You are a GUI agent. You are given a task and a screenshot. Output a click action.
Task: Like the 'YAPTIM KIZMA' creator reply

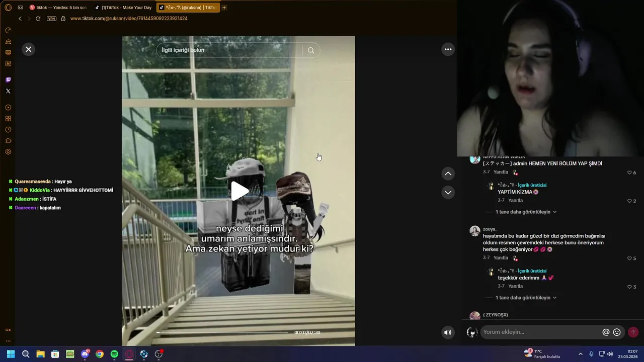click(629, 201)
